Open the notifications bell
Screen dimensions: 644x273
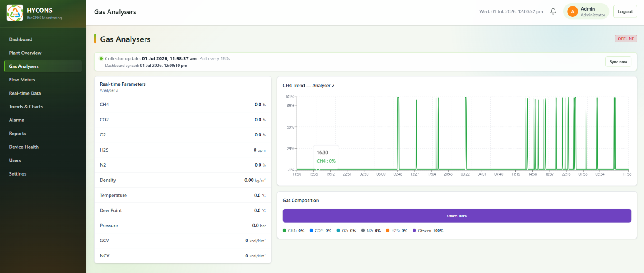[553, 11]
